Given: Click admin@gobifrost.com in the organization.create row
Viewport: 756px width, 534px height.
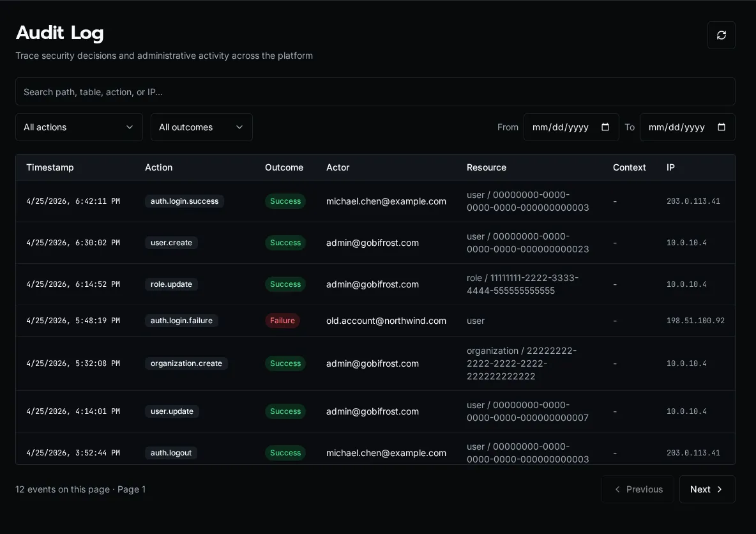Looking at the screenshot, I should pyautogui.click(x=372, y=363).
